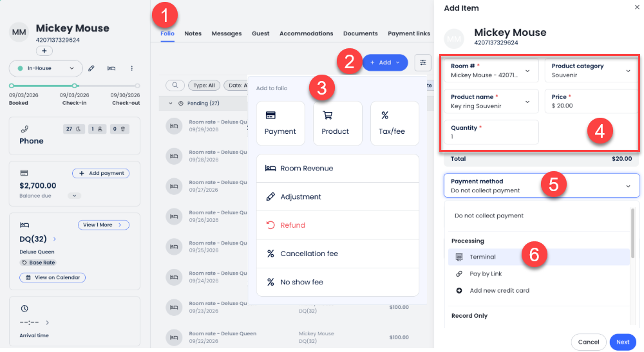This screenshot has height=352, width=644.
Task: Click the folio search magnifier icon
Action: (175, 86)
